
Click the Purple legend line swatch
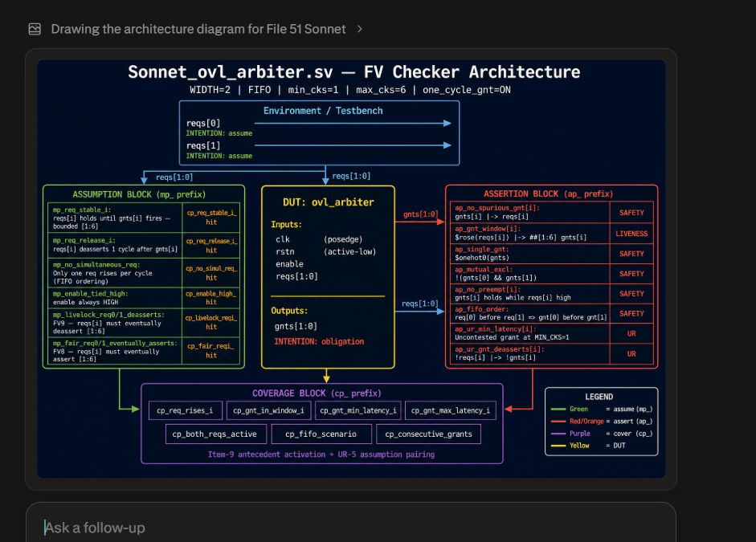(x=558, y=434)
